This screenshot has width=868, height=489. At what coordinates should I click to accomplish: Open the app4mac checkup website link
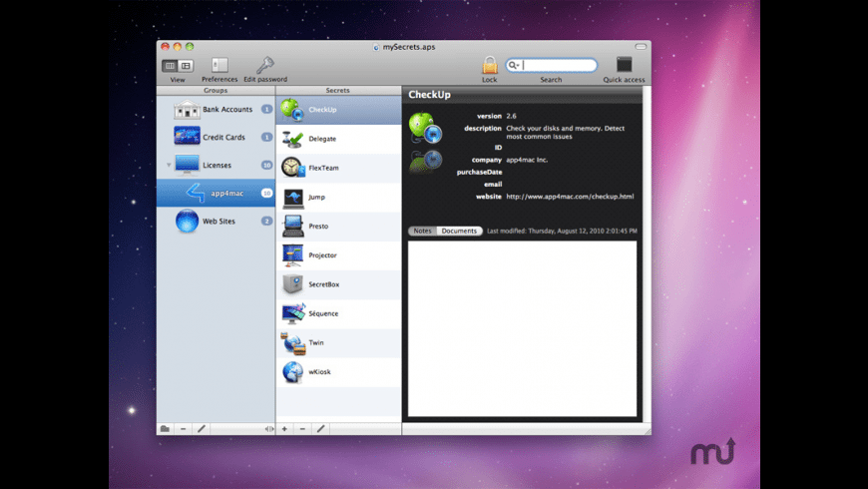click(x=570, y=197)
